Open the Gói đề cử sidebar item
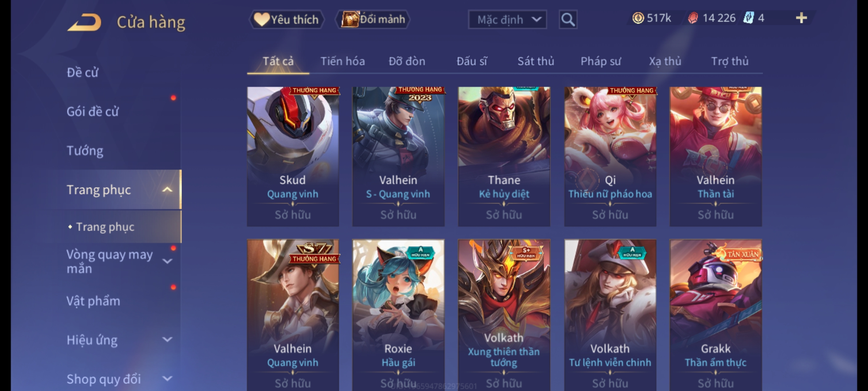Image resolution: width=868 pixels, height=391 pixels. tap(93, 112)
